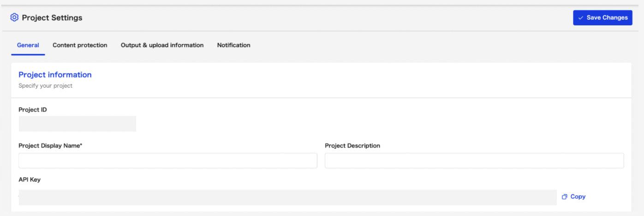
Task: Click the copy icon beside the API Key
Action: (564, 197)
